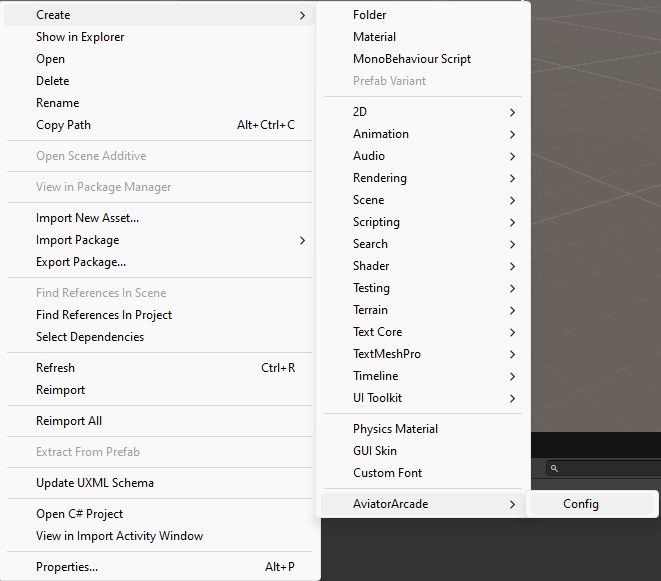Open TextMeshPro submenu
The height and width of the screenshot is (581, 661).
(x=423, y=354)
